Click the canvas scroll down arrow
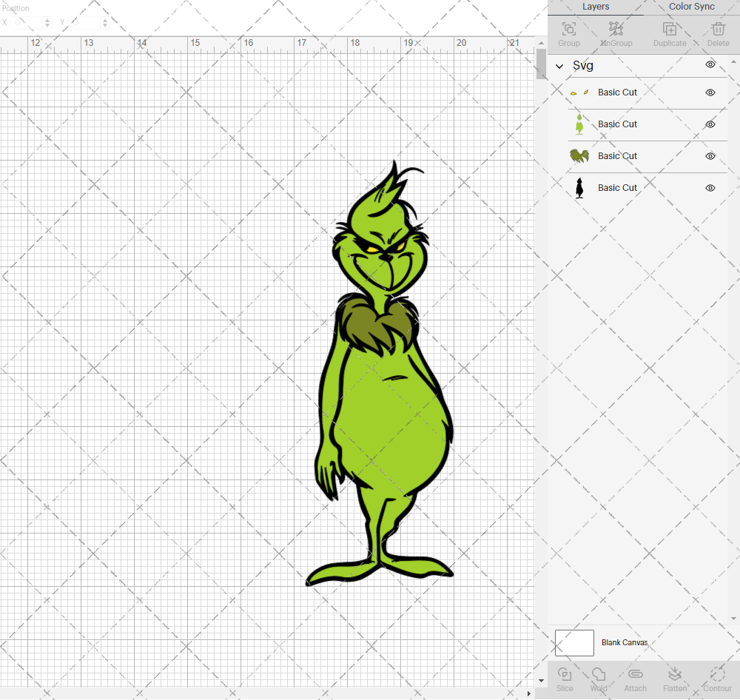740x700 pixels. (542, 681)
